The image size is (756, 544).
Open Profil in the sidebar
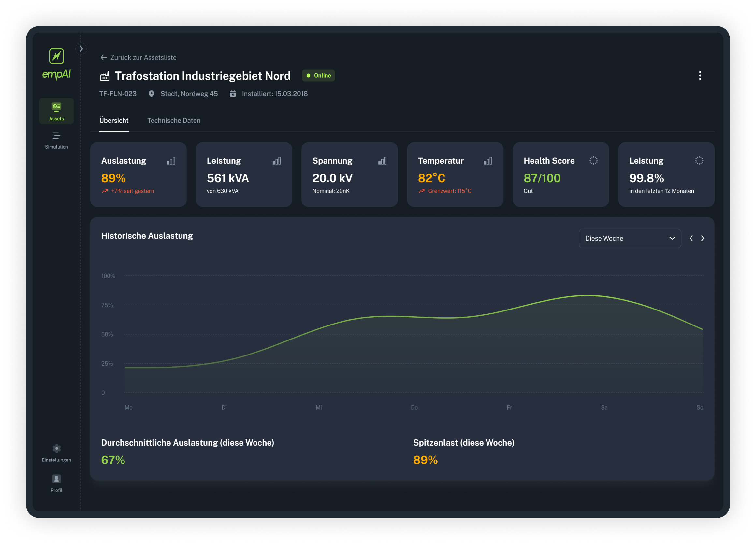coord(56,483)
